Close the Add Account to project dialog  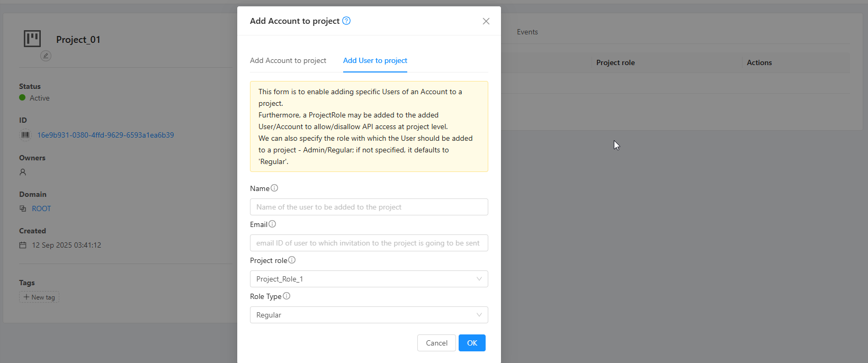tap(486, 21)
